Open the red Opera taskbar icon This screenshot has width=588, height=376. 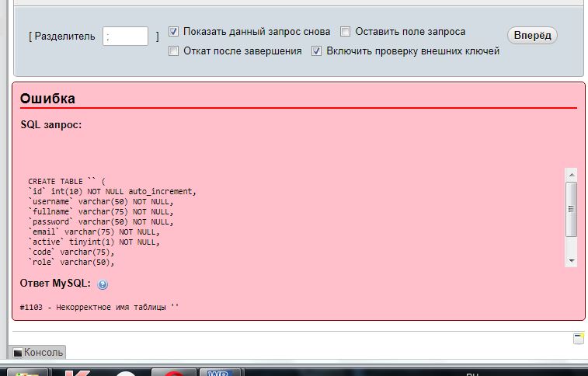click(x=174, y=373)
